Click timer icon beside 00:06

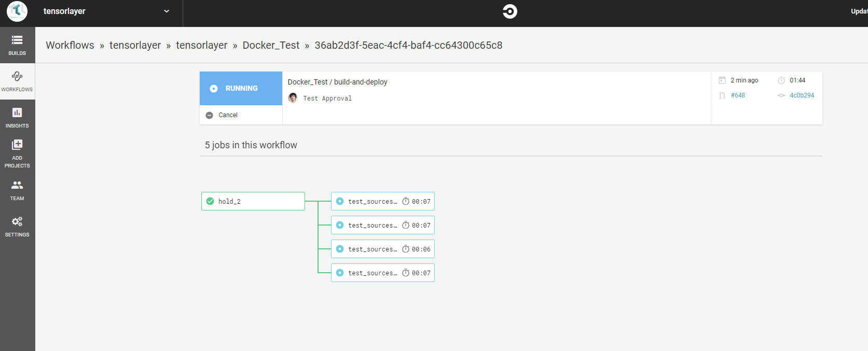point(406,249)
